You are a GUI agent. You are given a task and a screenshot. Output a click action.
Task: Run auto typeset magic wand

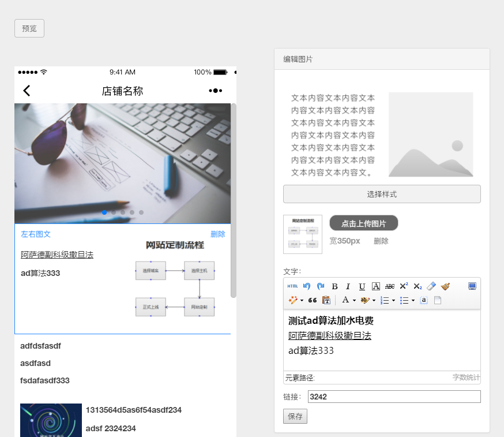tap(293, 300)
